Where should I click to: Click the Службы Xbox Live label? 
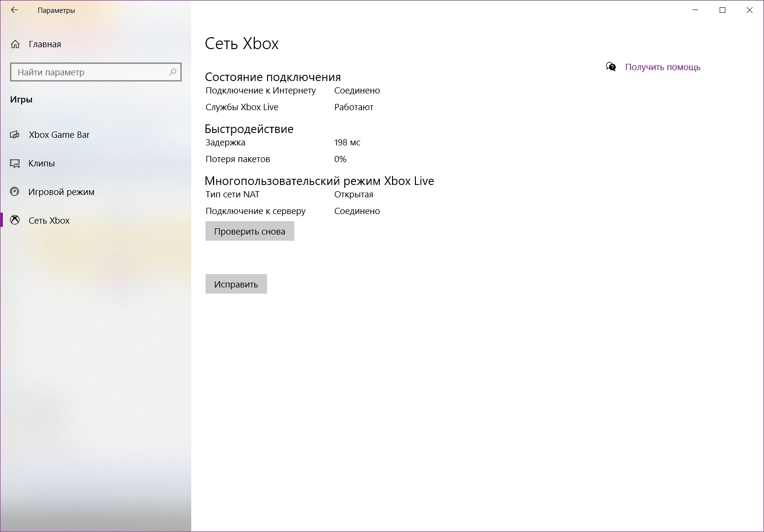[242, 107]
